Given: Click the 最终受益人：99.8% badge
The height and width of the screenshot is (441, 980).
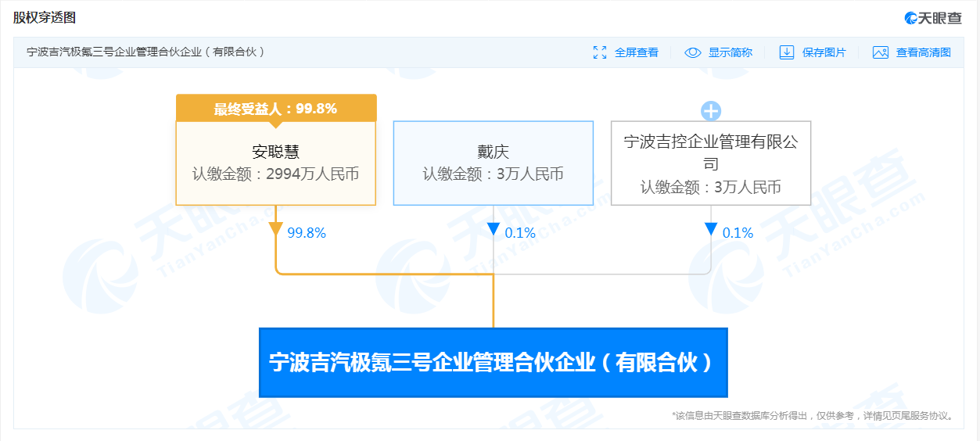Looking at the screenshot, I should click(276, 108).
